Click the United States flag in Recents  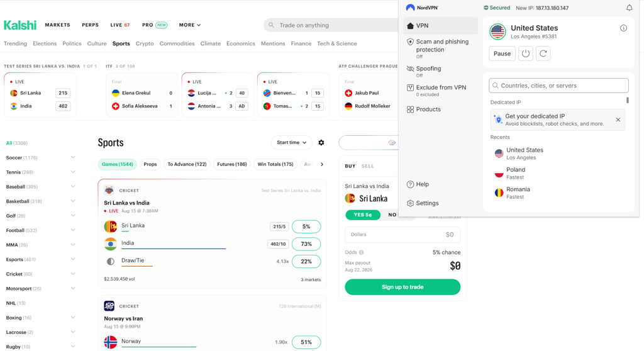(x=499, y=153)
